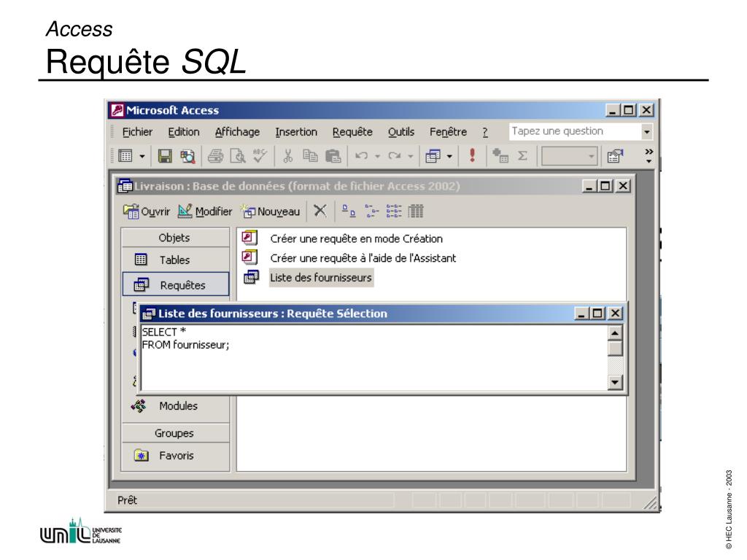Image resolution: width=747 pixels, height=560 pixels.
Task: Open the query type dropdown arrow
Action: [449, 156]
